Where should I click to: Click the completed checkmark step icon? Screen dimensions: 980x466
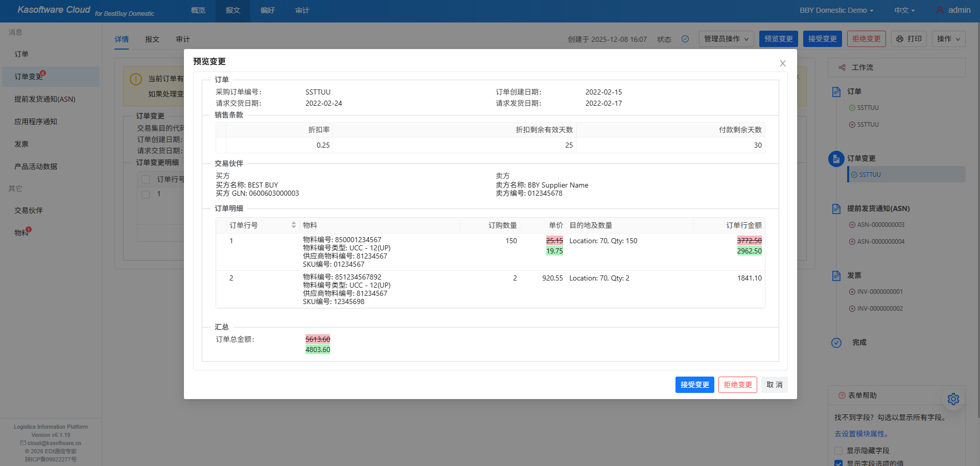836,343
